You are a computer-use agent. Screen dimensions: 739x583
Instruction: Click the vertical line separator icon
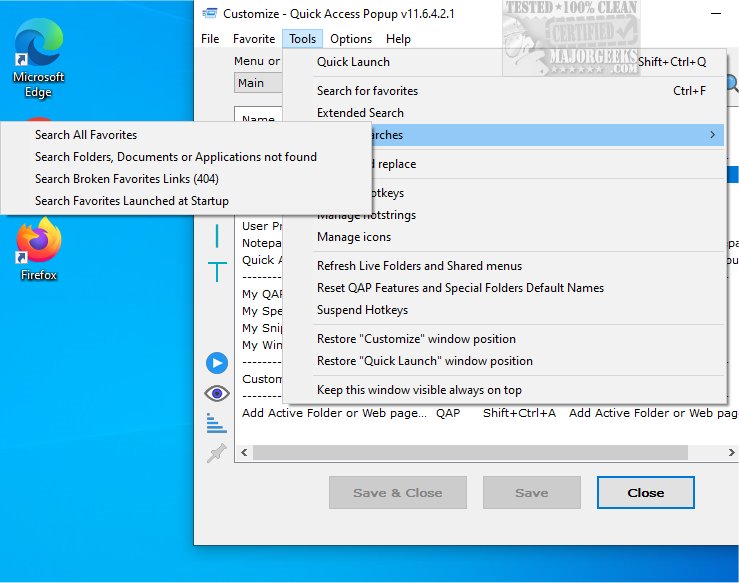coord(217,236)
